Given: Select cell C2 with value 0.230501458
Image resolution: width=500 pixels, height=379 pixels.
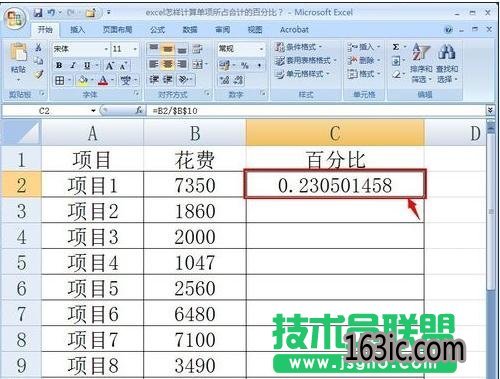Looking at the screenshot, I should [335, 185].
